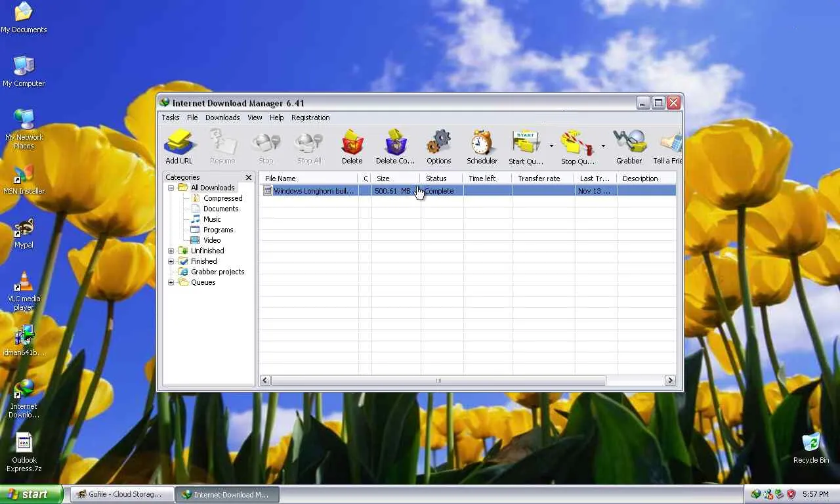The width and height of the screenshot is (840, 504).
Task: Click the Safely Remove Hardware tray icon
Action: click(x=779, y=494)
